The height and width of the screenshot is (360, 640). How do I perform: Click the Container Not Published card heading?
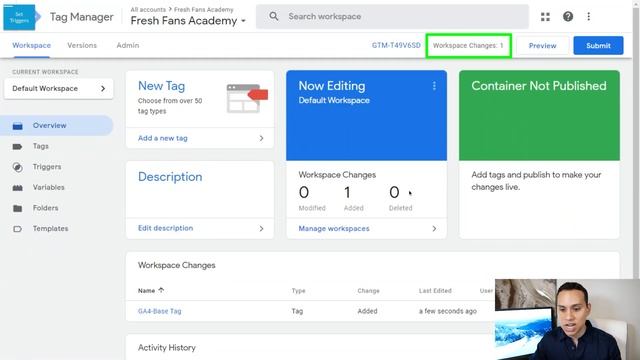[x=539, y=86]
